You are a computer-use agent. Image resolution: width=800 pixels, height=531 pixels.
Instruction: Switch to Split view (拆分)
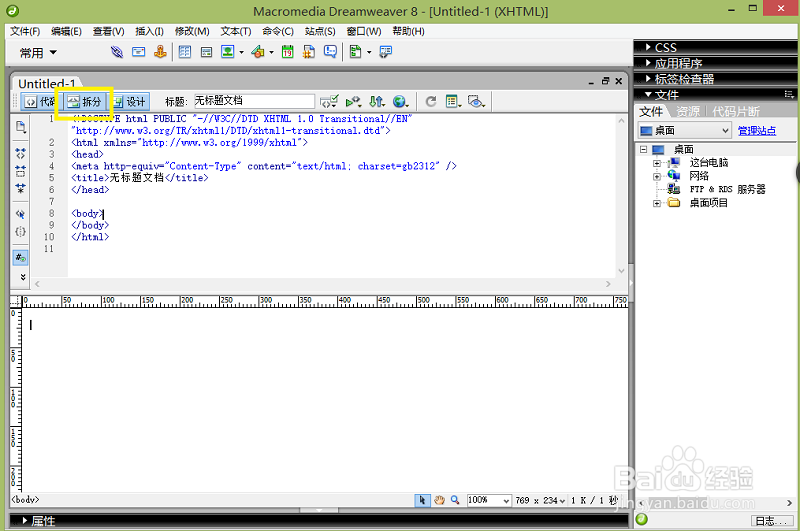(85, 102)
